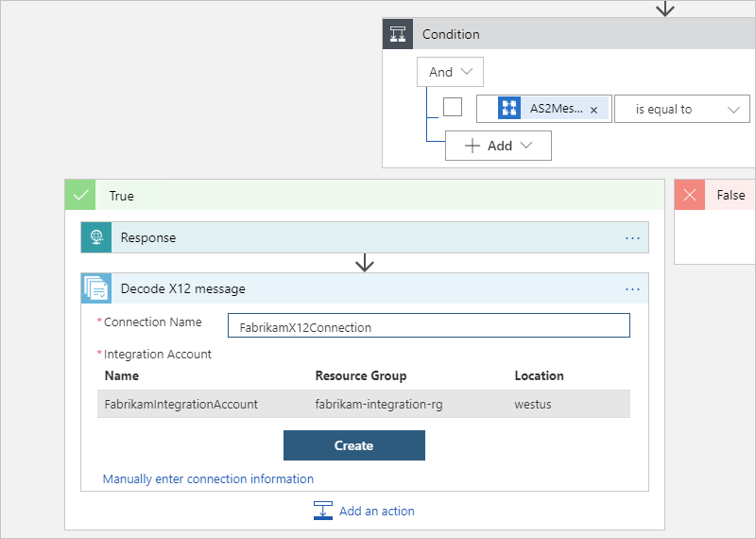Open the And operator dropdown

[x=450, y=72]
